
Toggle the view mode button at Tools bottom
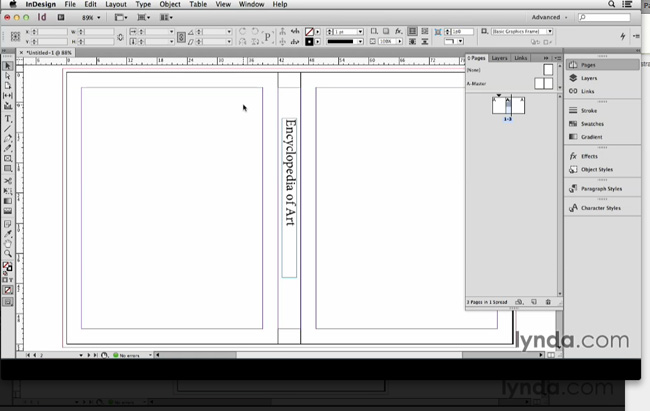pos(8,302)
